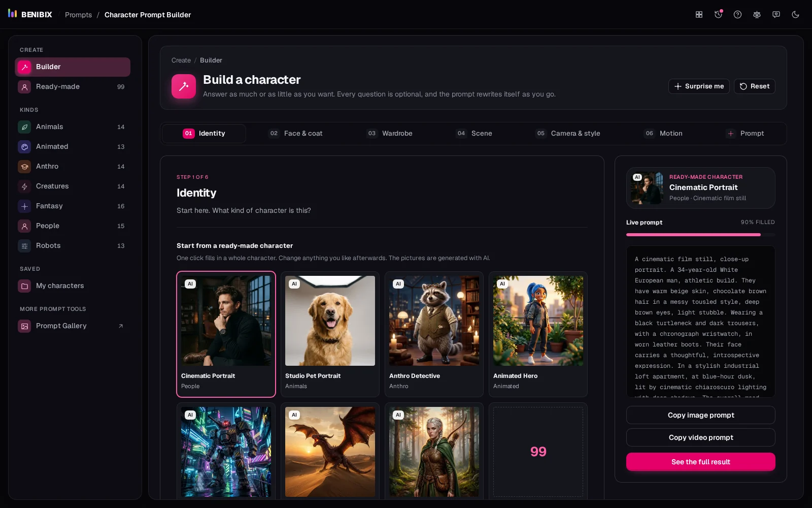Switch to the Face & coat step tab
This screenshot has width=812, height=508.
point(295,134)
